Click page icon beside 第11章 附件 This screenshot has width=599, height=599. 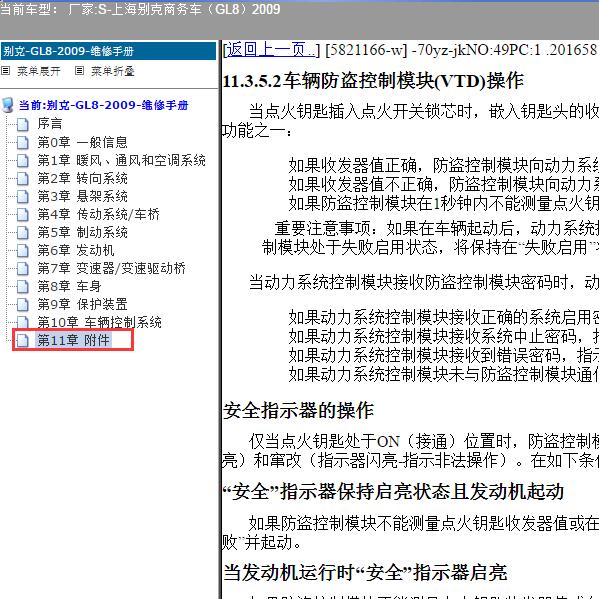(23, 340)
